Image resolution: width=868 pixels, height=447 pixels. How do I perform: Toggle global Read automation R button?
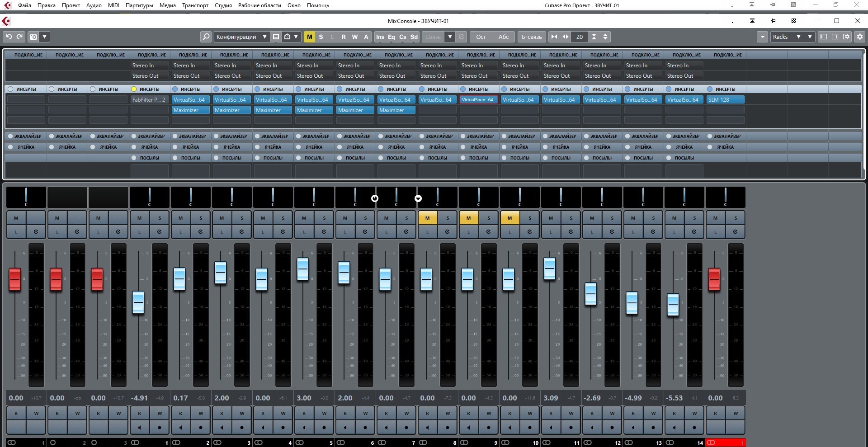pyautogui.click(x=344, y=37)
